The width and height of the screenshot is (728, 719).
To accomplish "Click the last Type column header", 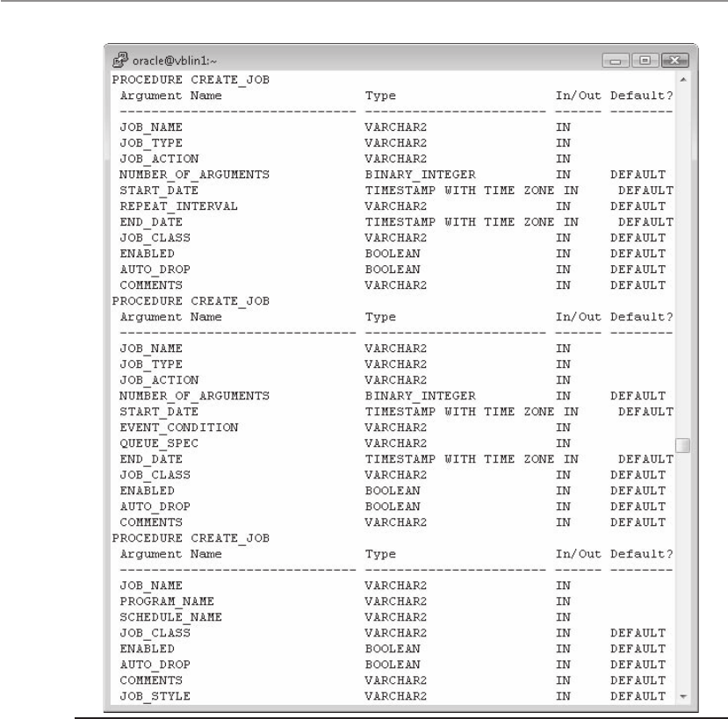I will 380,554.
